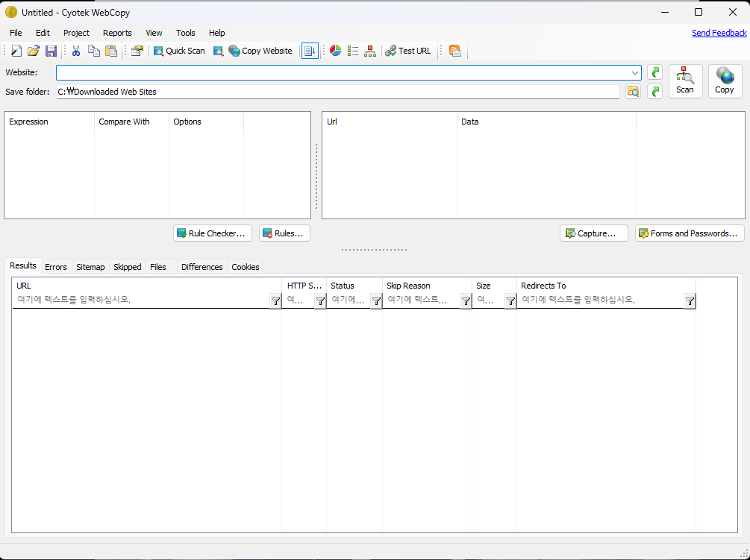Click the Data column header
This screenshot has height=560, width=750.
(x=547, y=122)
